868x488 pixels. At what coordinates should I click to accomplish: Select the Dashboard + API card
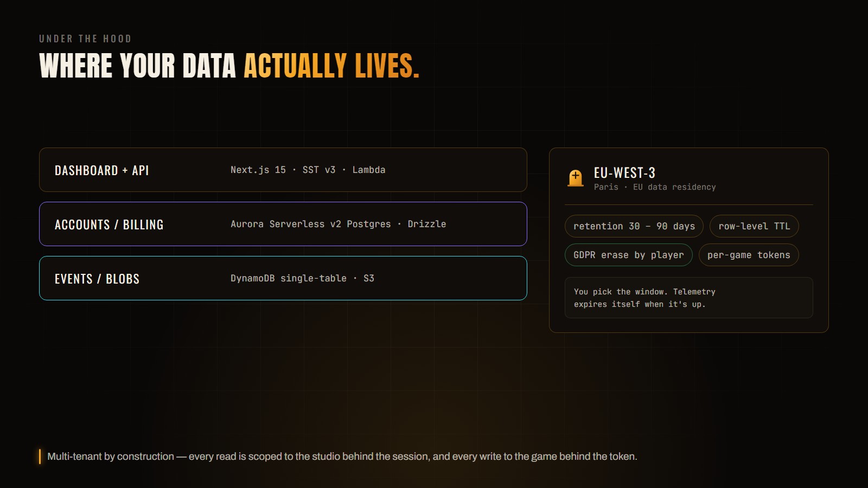click(283, 170)
